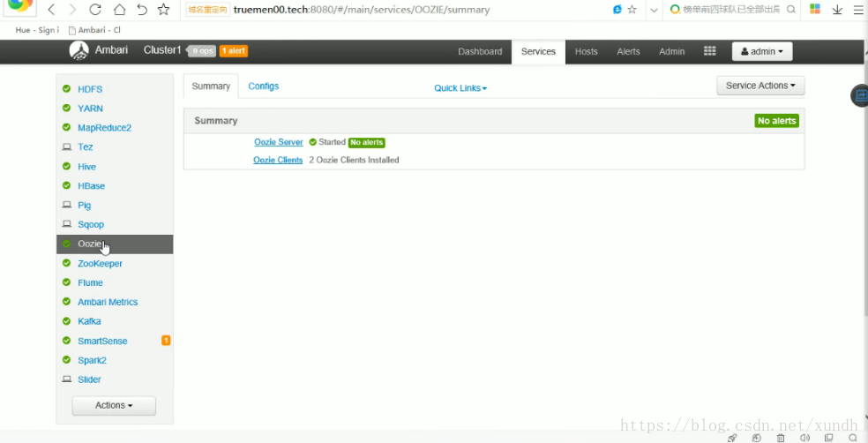Open the sidebar Actions dropdown
This screenshot has height=443, width=868.
pos(114,405)
